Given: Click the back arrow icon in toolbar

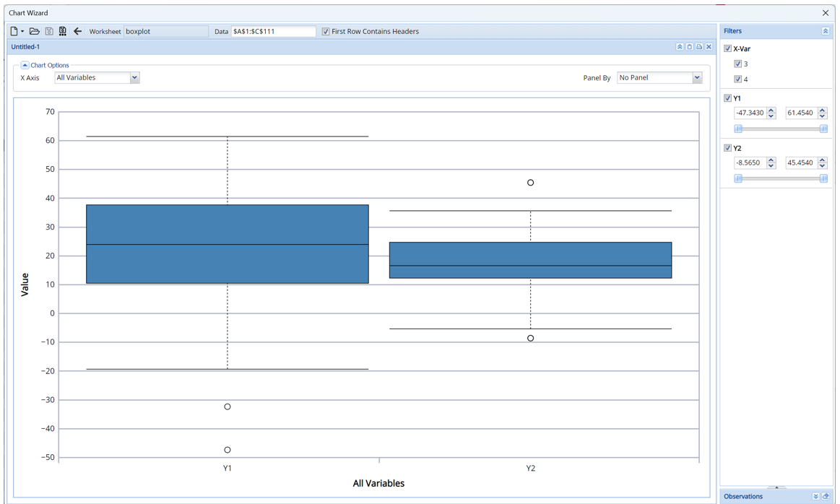Looking at the screenshot, I should [77, 31].
